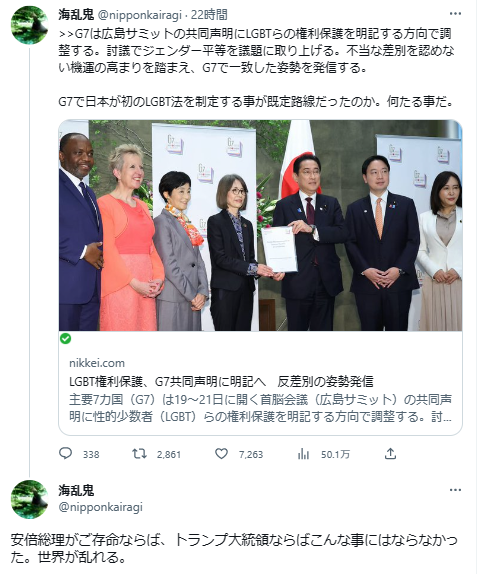The width and height of the screenshot is (478, 574).
Task: Open the G7 group photo preview image
Action: tap(260, 226)
